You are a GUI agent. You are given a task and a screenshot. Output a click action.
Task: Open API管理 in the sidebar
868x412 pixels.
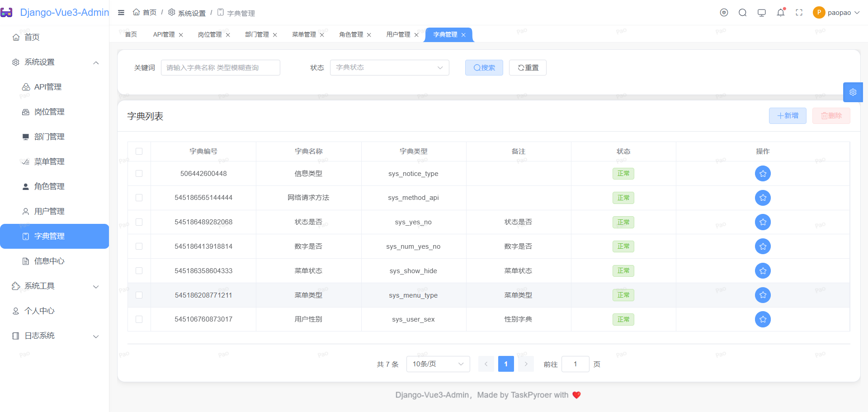tap(54, 87)
